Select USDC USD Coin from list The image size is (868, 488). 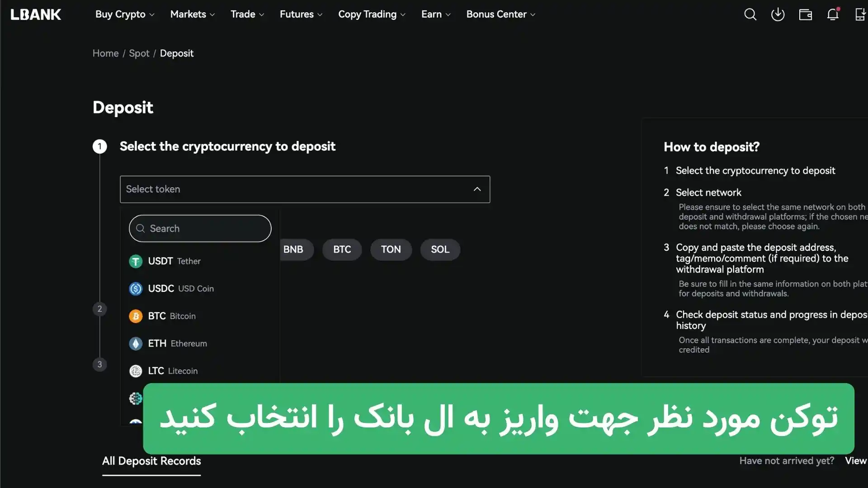coord(181,288)
